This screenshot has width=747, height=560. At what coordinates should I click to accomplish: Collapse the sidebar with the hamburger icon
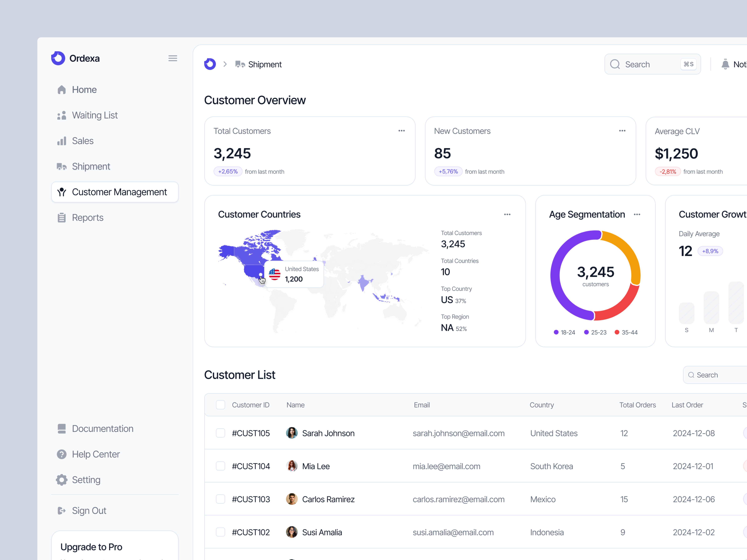[x=173, y=58]
